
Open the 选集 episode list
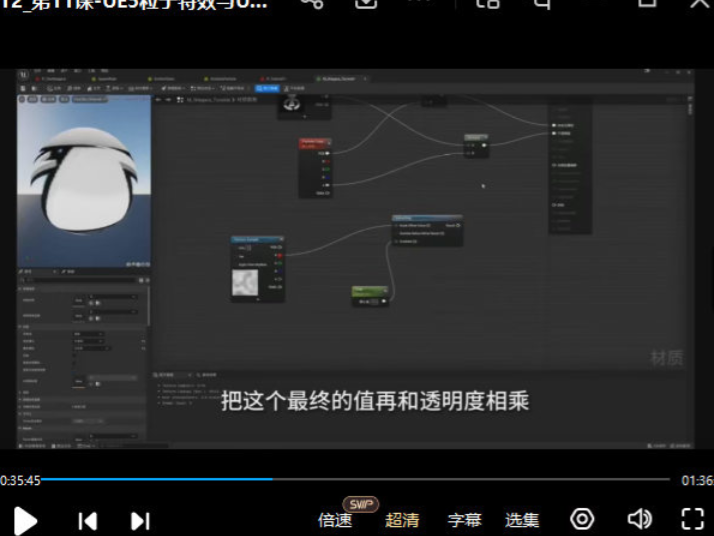[522, 520]
